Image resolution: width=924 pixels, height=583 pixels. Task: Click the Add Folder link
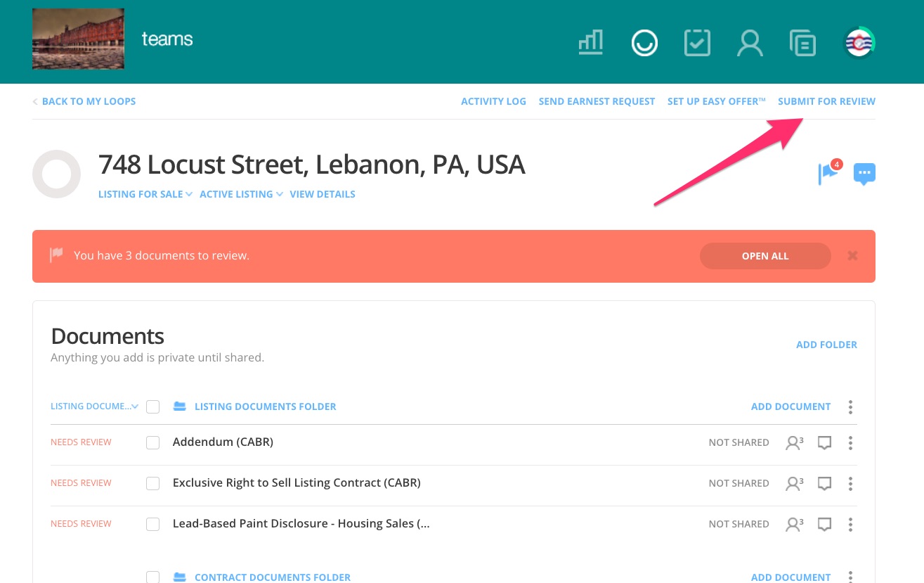tap(826, 345)
